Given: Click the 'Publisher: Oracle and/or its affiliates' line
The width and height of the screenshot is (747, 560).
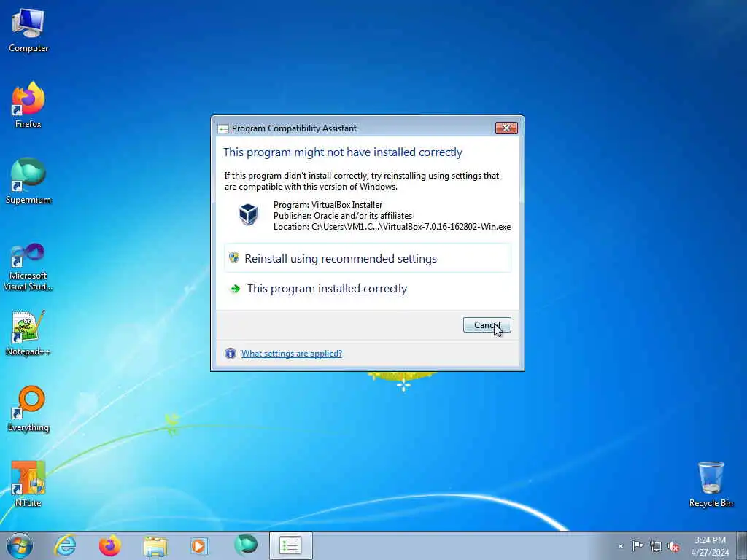Looking at the screenshot, I should pos(343,216).
